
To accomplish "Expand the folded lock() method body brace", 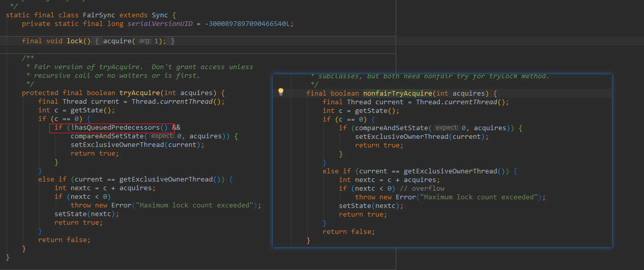I will coord(98,41).
